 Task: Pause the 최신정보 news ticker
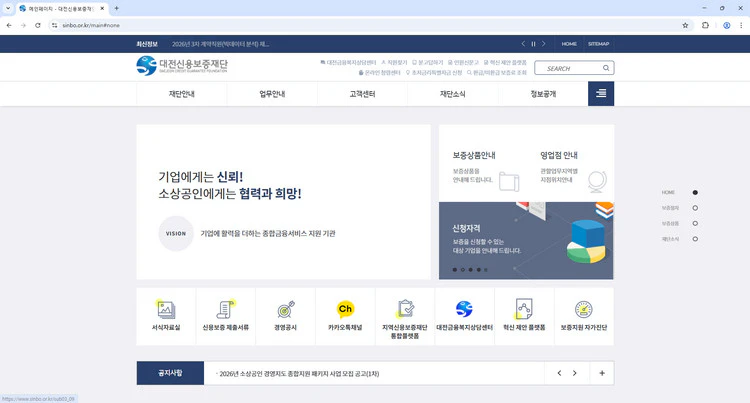point(533,44)
